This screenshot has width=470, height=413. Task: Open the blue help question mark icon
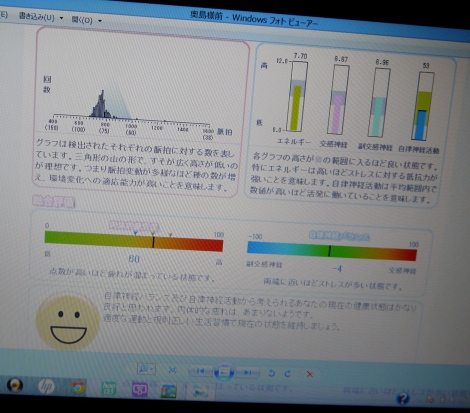pyautogui.click(x=403, y=398)
